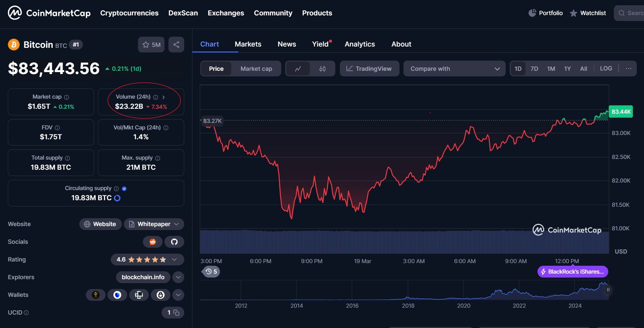Click the share icon next to Bitcoin
This screenshot has height=328, width=644.
tap(176, 45)
